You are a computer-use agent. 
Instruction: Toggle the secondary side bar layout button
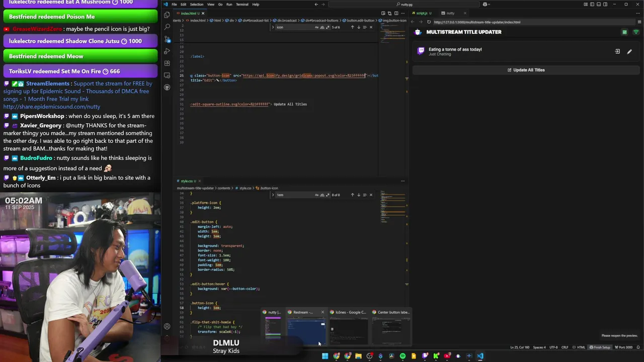coord(605,5)
